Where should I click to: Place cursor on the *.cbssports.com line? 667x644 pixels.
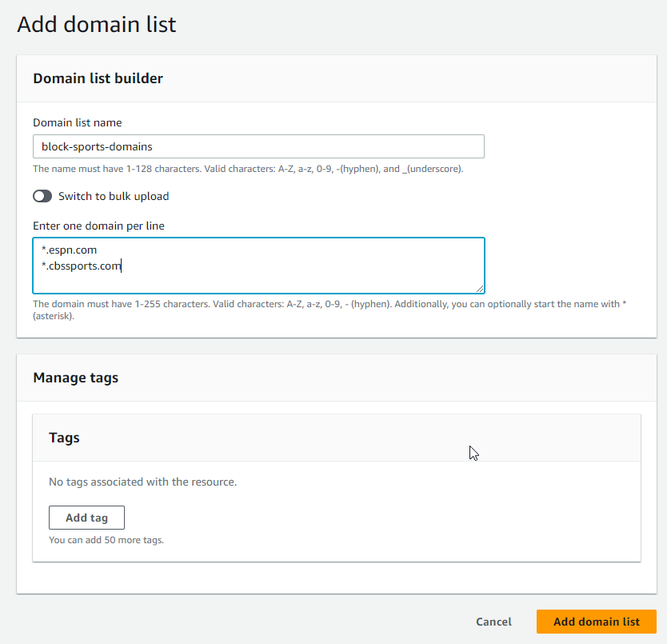[x=82, y=266]
